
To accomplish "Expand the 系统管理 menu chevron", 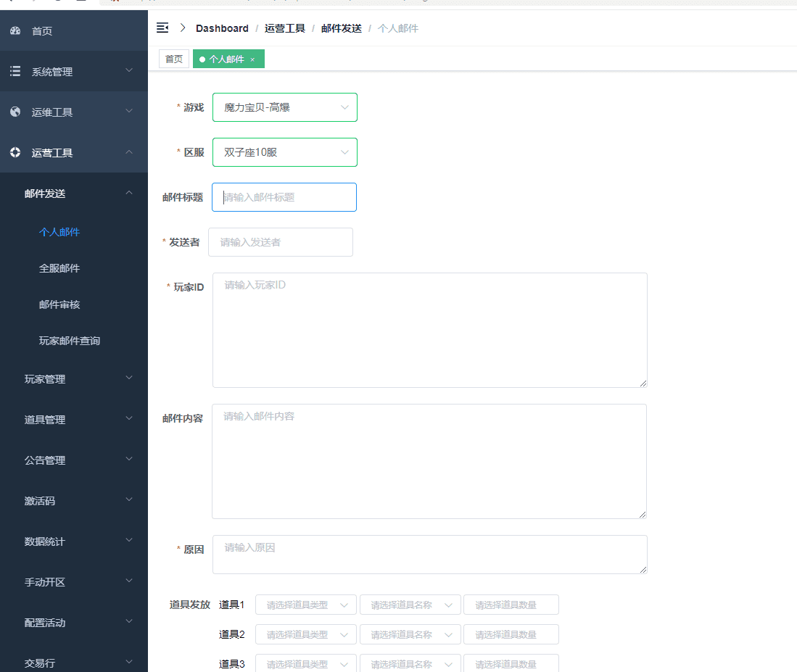I will [129, 71].
